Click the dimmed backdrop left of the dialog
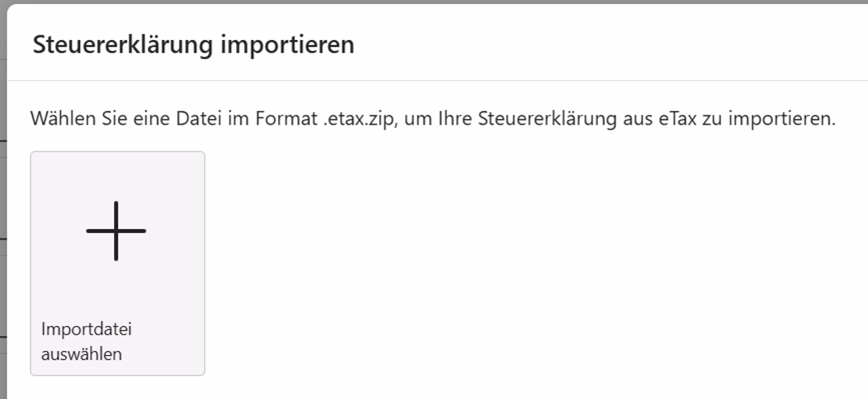 (3, 203)
